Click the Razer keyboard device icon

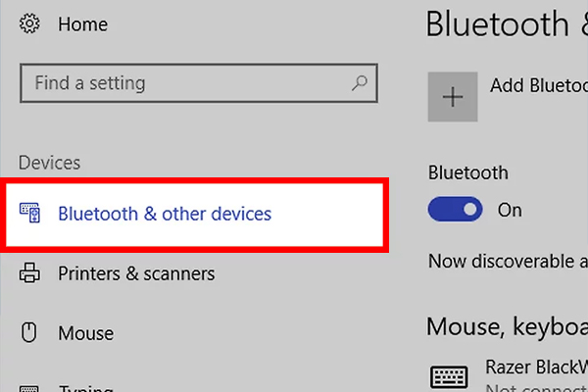[x=450, y=376]
